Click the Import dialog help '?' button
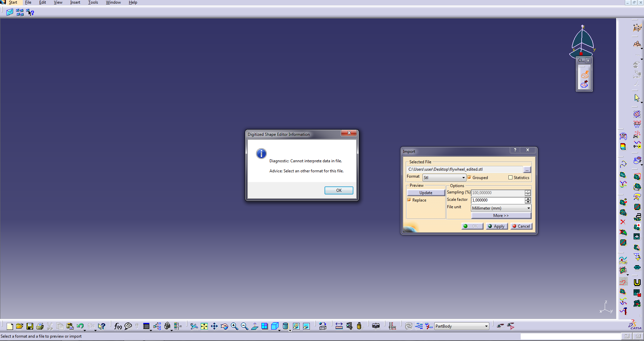This screenshot has width=644, height=341. point(515,150)
